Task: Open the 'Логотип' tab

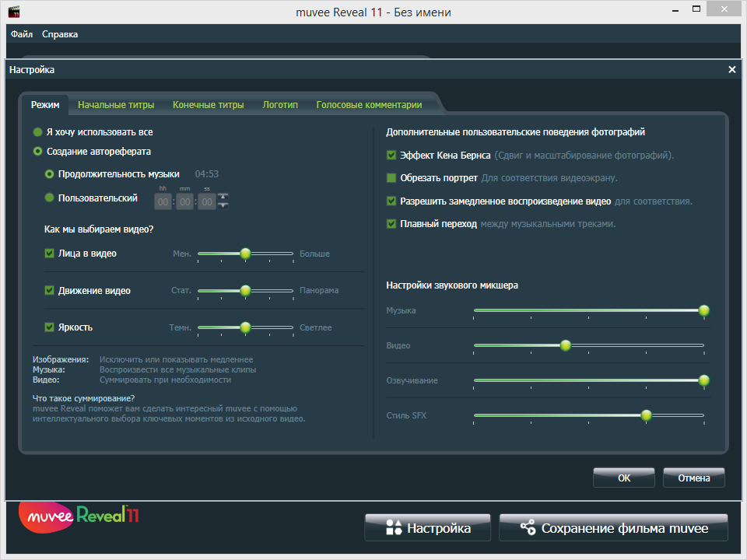Action: 280,105
